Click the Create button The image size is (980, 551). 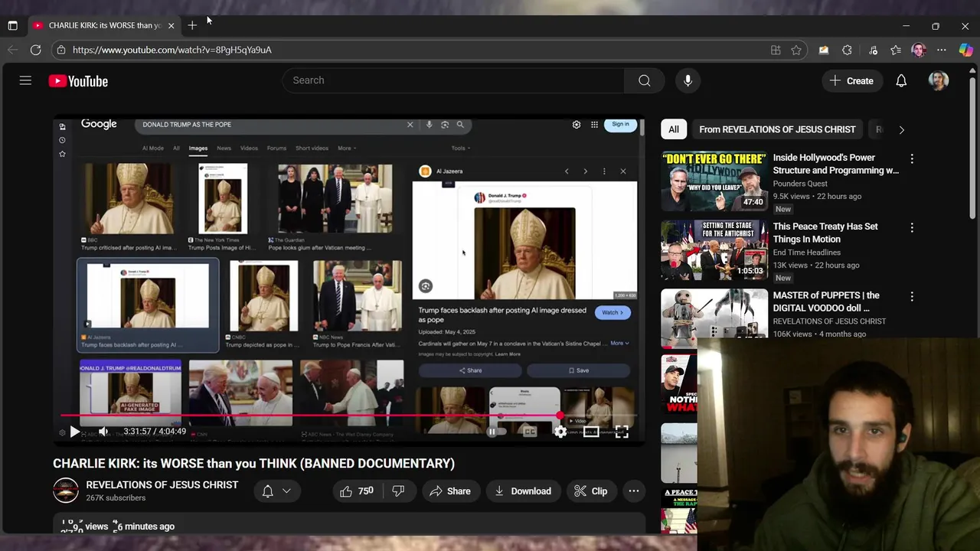click(851, 81)
